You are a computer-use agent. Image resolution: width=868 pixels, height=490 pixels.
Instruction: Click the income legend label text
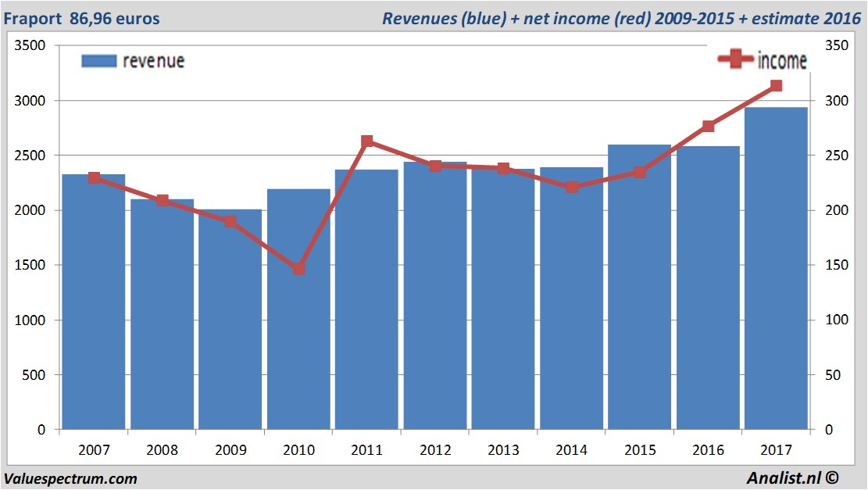tap(782, 60)
